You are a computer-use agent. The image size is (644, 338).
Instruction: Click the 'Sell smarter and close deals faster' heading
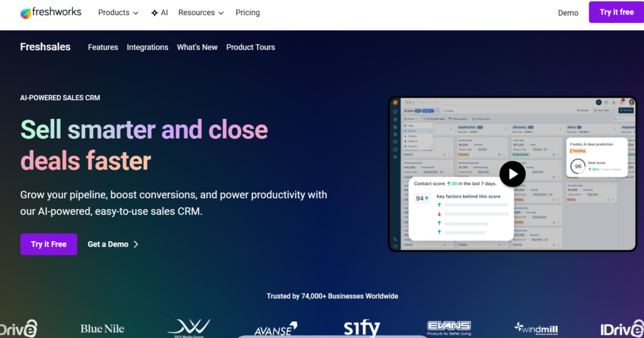click(x=144, y=145)
